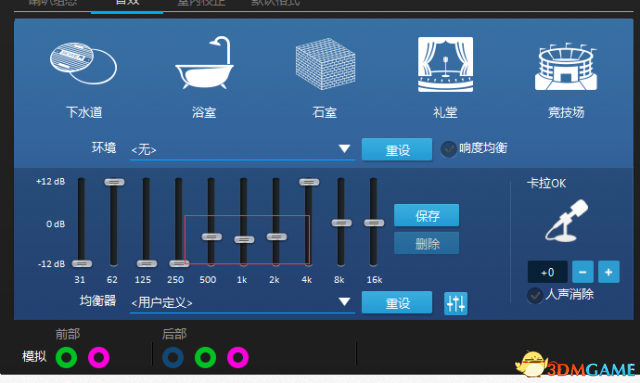
Task: Click the 保存 save button
Action: tap(427, 215)
